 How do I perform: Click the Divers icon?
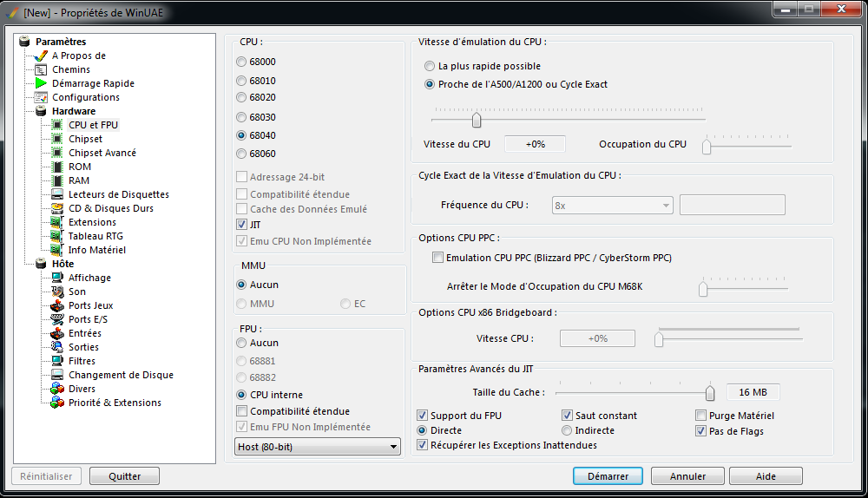click(x=57, y=389)
